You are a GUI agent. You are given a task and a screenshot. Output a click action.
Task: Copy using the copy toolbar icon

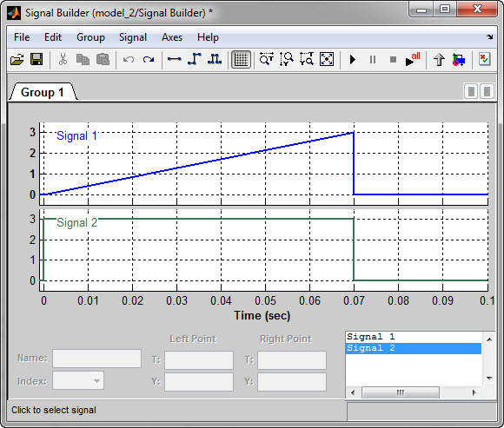[x=83, y=59]
